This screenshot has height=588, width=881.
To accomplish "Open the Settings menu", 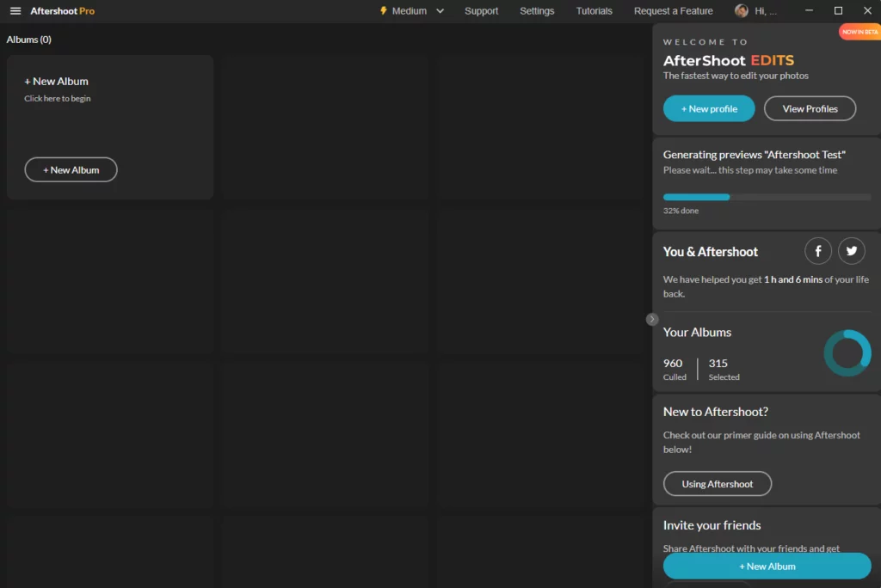I will tap(537, 10).
